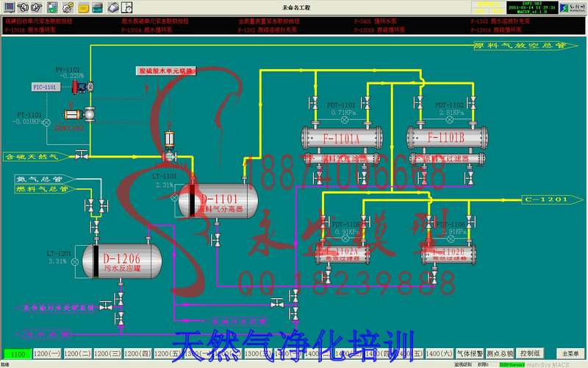The image size is (588, 368).
Task: Click the printer icon in toolbar
Action: (113, 7)
